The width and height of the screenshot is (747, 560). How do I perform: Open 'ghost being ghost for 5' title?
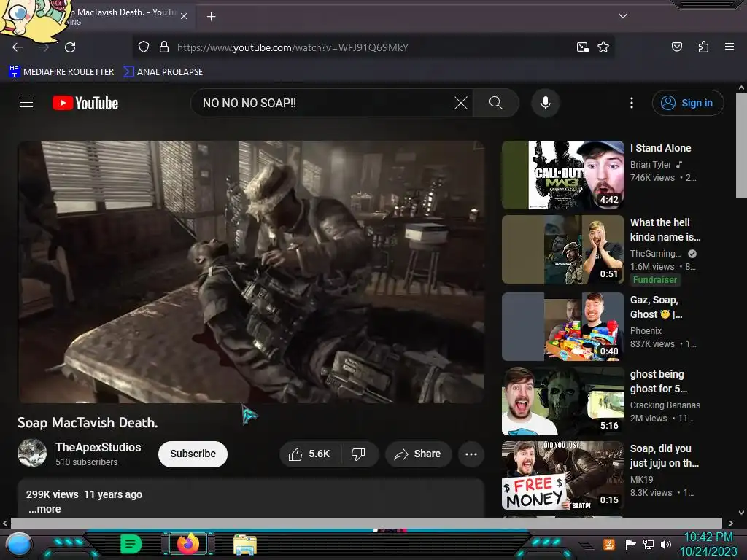pos(659,381)
